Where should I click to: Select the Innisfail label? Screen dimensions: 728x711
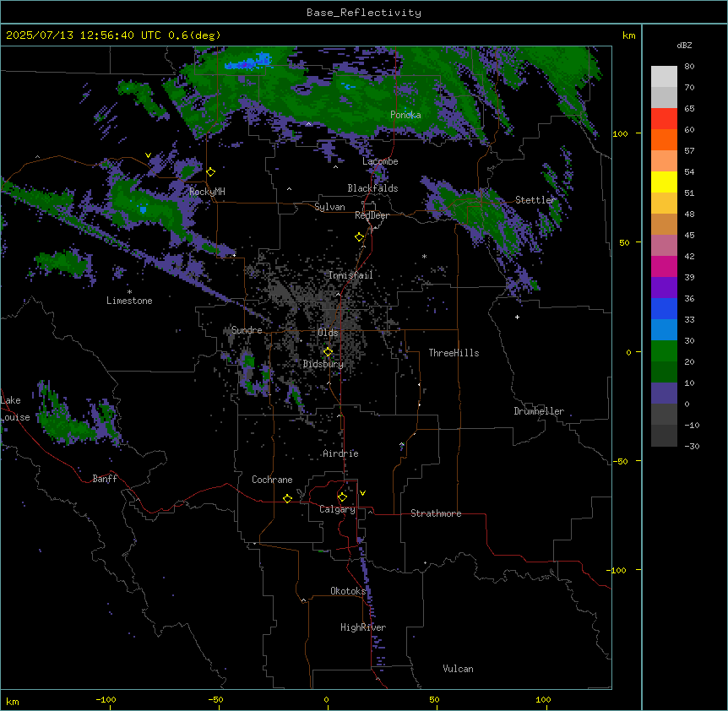point(350,275)
